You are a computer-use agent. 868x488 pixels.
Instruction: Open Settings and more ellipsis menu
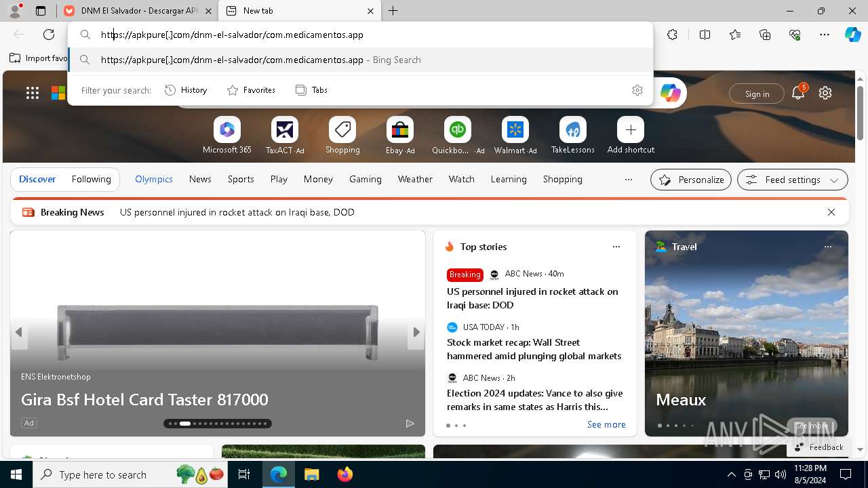point(825,35)
